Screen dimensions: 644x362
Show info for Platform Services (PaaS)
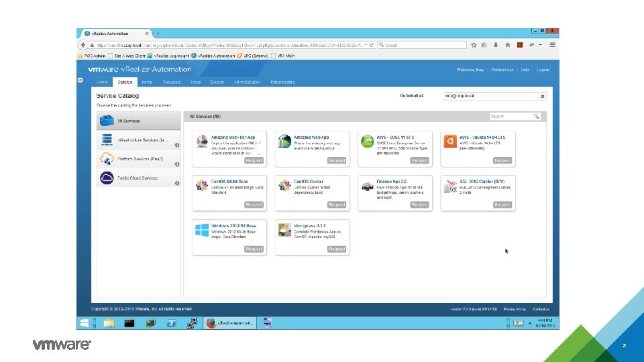177,164
